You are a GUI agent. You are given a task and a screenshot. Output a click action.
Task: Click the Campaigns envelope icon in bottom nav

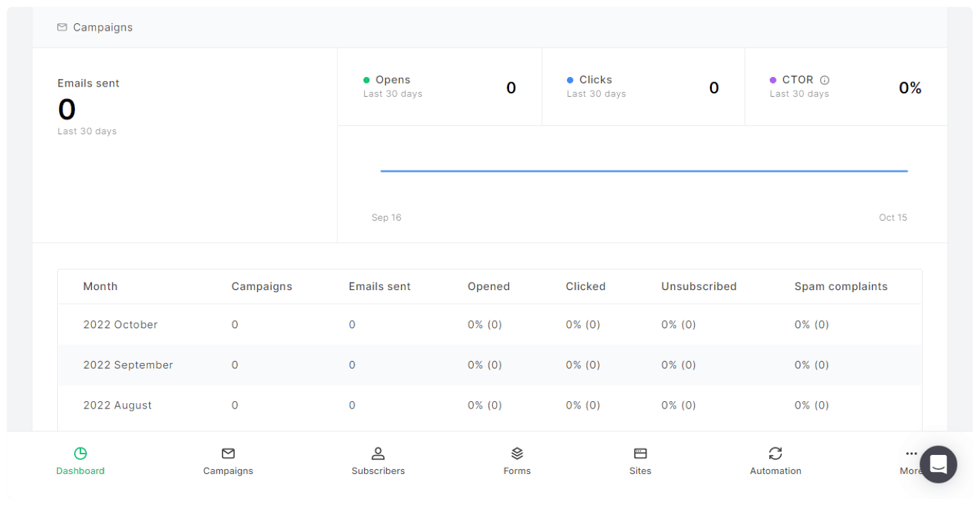click(x=228, y=454)
